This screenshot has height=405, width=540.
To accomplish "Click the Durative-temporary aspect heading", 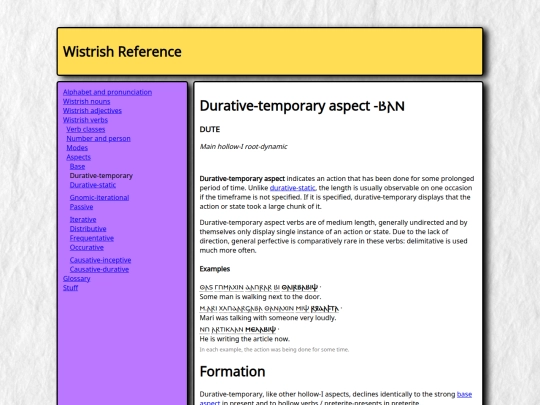I will 302,106.
